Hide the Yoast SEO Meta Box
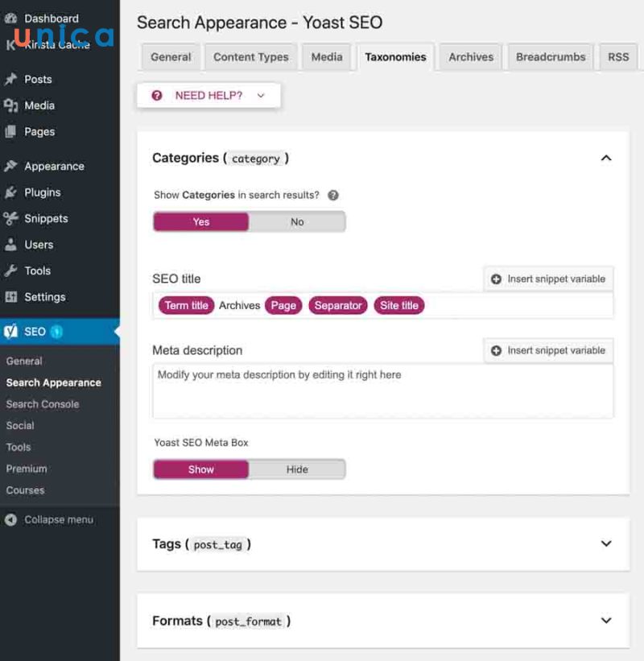This screenshot has width=644, height=661. pos(297,469)
